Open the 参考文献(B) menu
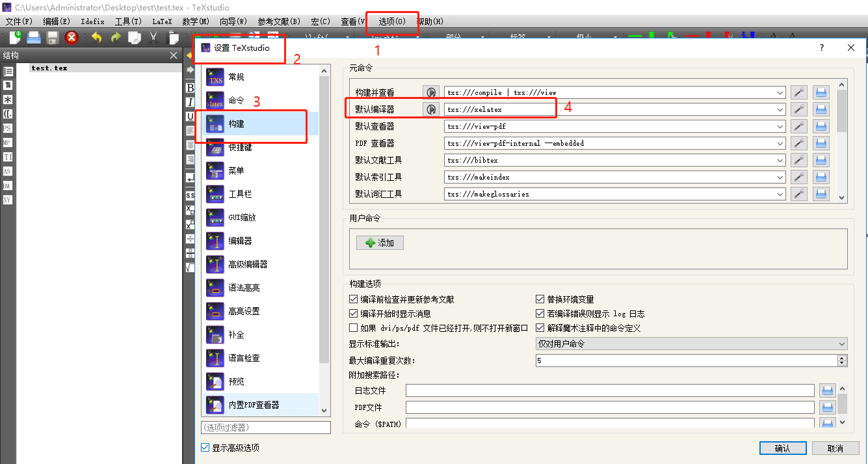 tap(279, 21)
